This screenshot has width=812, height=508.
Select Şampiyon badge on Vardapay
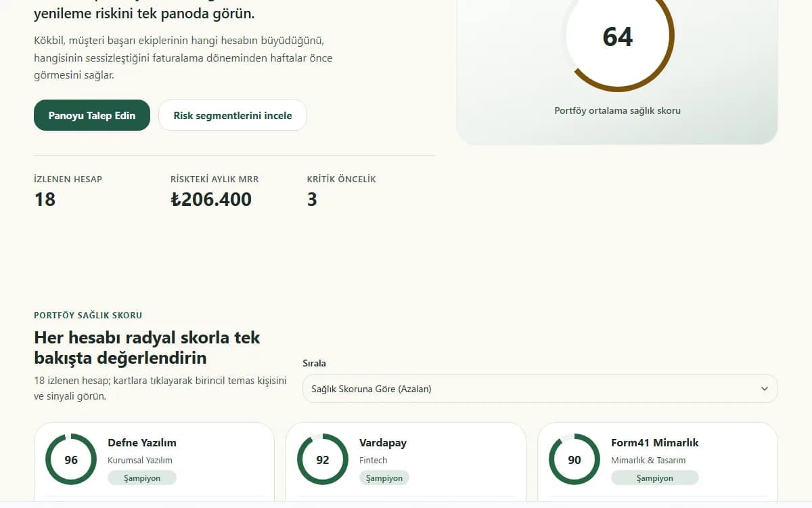pos(384,478)
